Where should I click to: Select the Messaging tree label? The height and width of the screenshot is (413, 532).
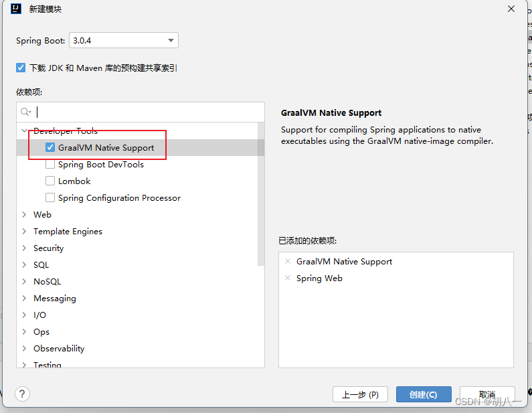click(x=55, y=299)
